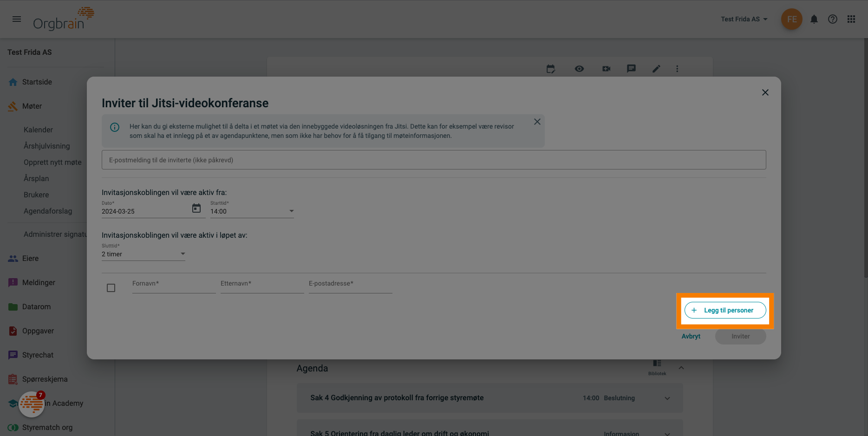868x436 pixels.
Task: Click the calendar edit icon in meeting toolbar
Action: (x=551, y=69)
